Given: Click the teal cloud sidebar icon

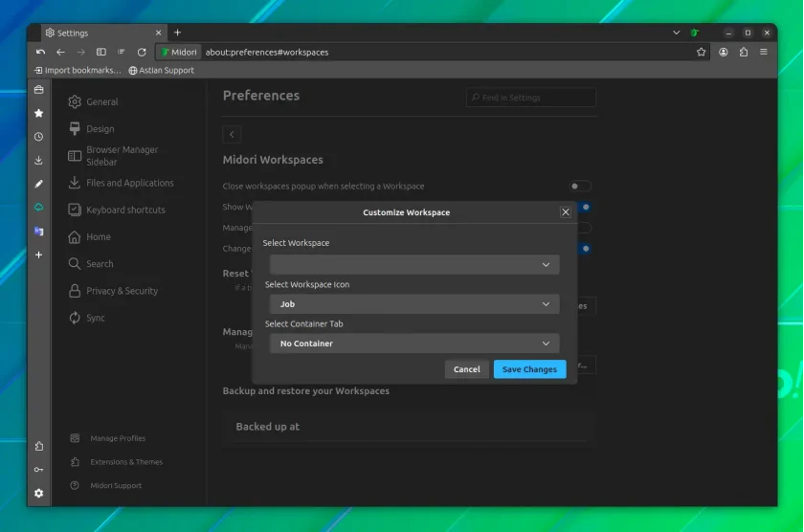Looking at the screenshot, I should pyautogui.click(x=39, y=208).
